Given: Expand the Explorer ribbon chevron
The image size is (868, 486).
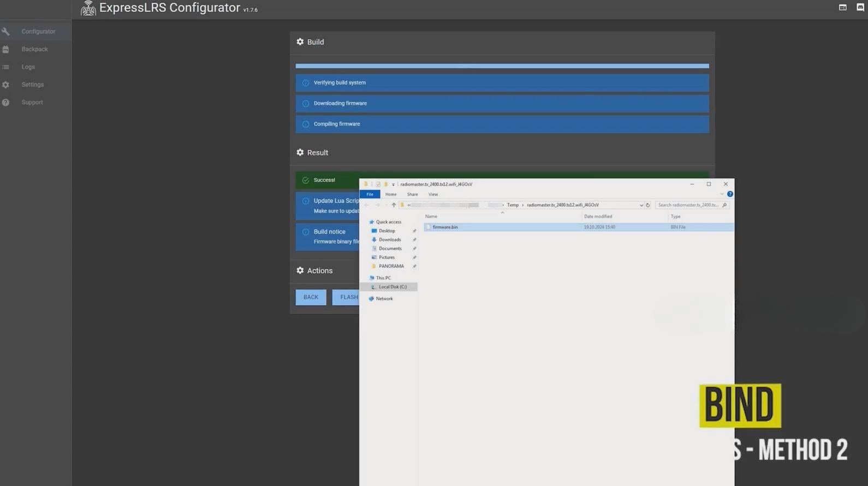Looking at the screenshot, I should pos(722,194).
